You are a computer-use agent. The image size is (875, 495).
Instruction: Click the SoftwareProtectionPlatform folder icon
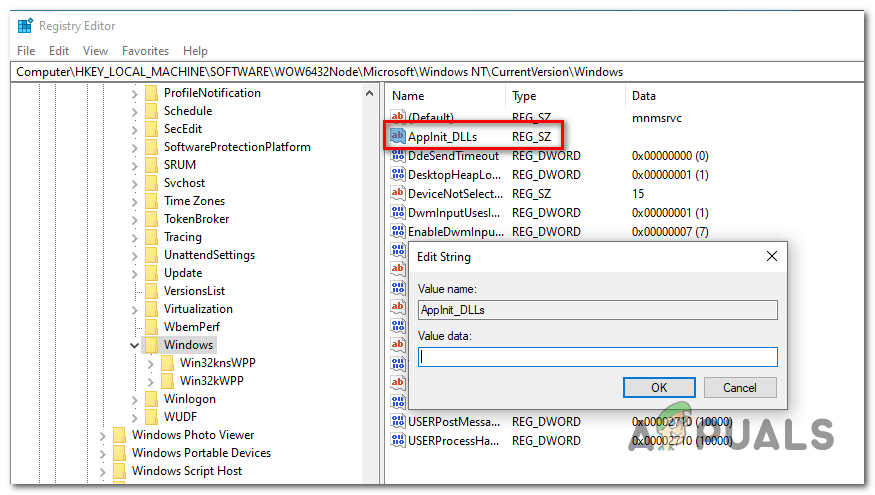pos(151,147)
